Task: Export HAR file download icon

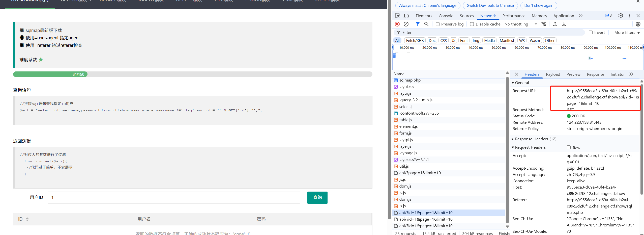Action: [x=564, y=24]
